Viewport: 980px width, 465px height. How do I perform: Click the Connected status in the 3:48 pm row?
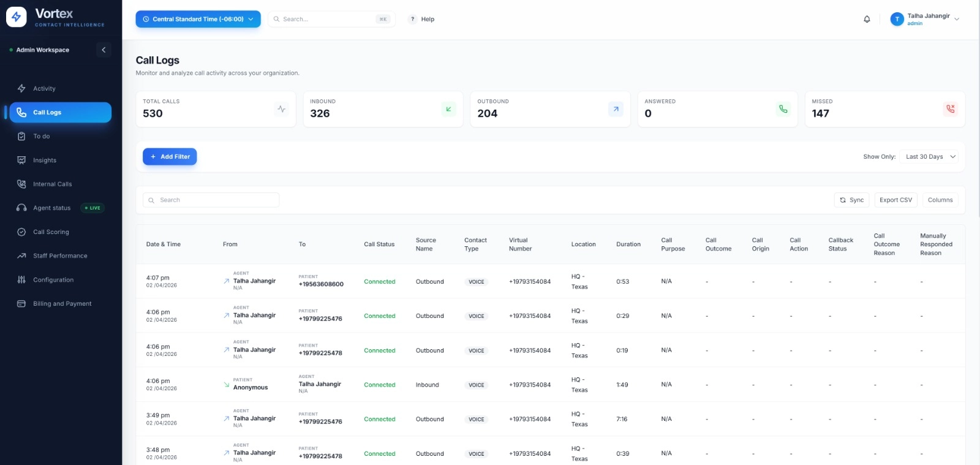pos(380,454)
